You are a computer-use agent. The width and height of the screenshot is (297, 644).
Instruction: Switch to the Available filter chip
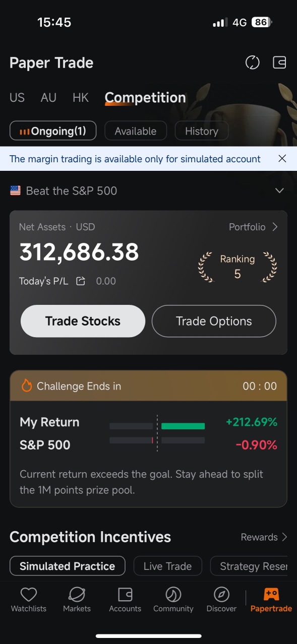click(x=136, y=131)
